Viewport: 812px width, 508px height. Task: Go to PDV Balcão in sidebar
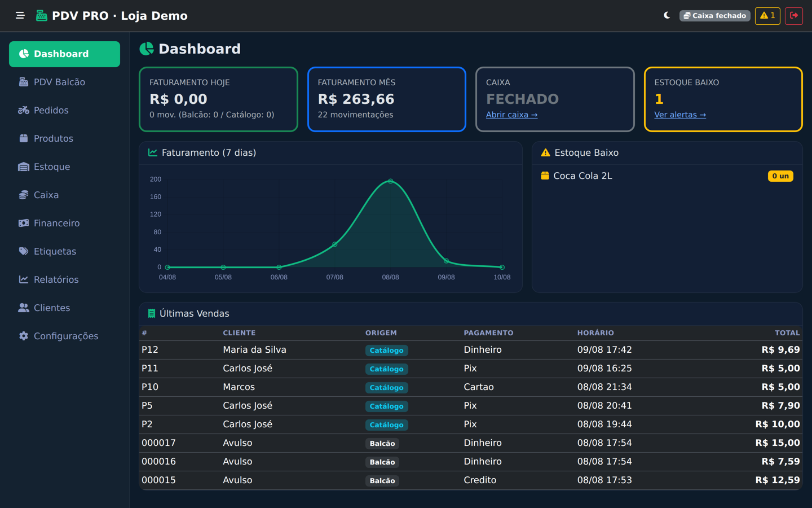64,82
